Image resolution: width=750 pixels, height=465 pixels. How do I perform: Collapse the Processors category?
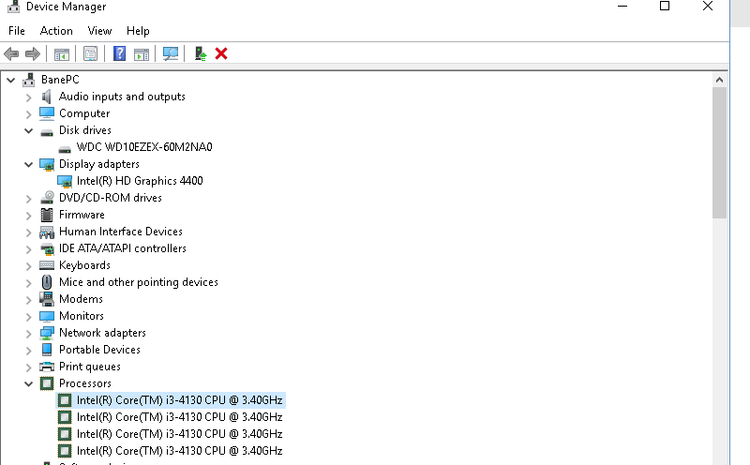click(x=29, y=384)
